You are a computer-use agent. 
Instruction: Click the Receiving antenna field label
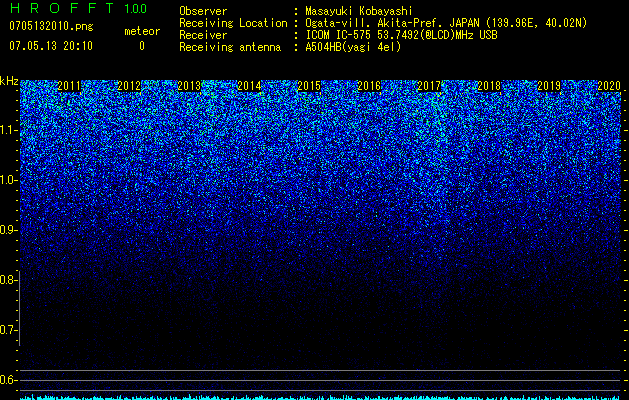[x=230, y=47]
